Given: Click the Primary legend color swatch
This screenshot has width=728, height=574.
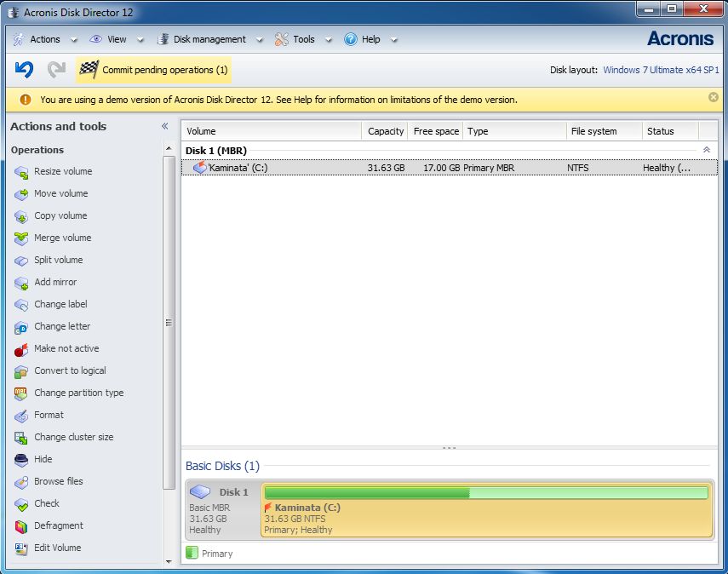Looking at the screenshot, I should [x=192, y=553].
